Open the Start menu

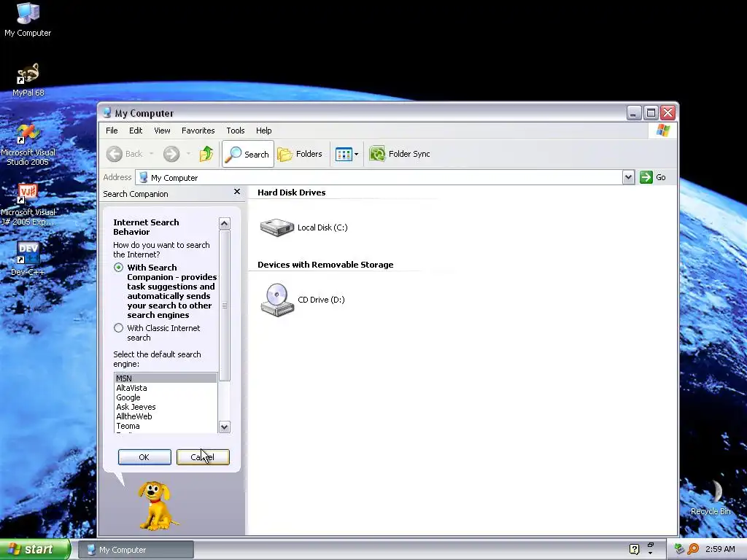pos(34,549)
